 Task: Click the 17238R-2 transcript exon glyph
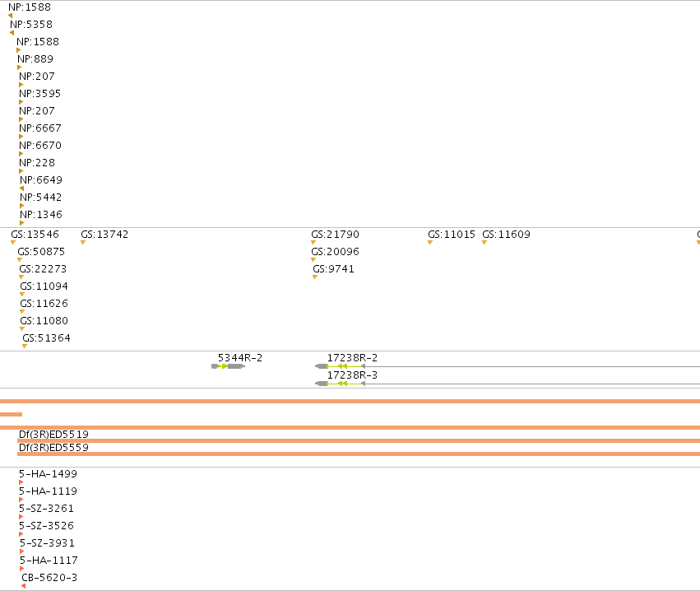pyautogui.click(x=341, y=366)
